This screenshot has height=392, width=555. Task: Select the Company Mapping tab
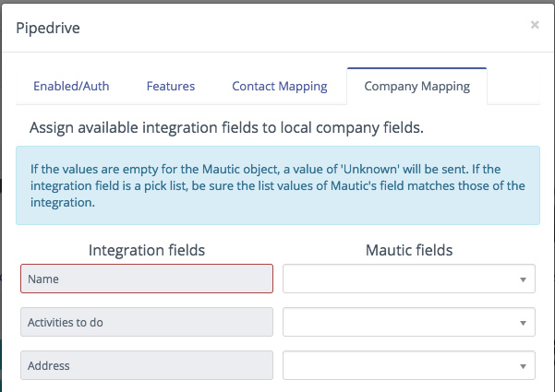tap(416, 87)
